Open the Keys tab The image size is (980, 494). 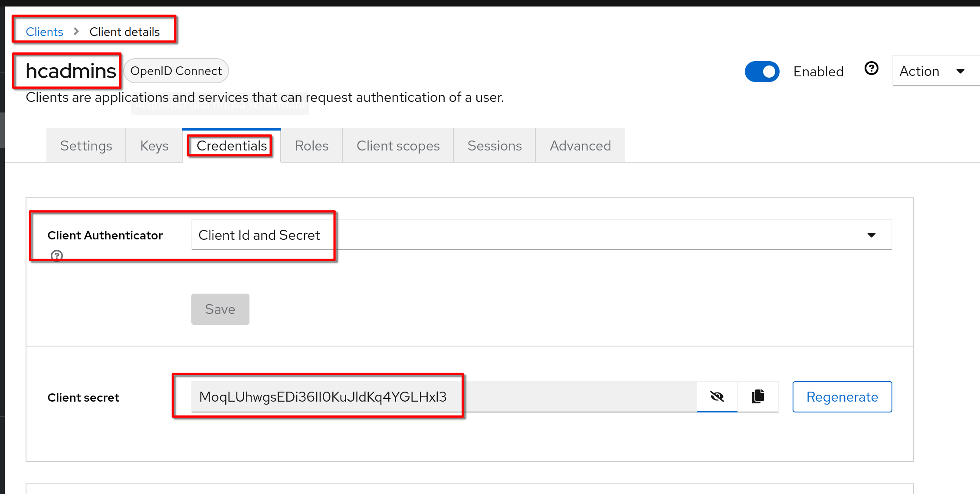[x=154, y=146]
